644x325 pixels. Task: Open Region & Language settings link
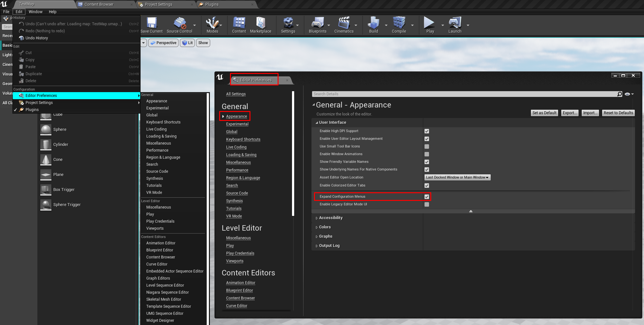(x=243, y=178)
